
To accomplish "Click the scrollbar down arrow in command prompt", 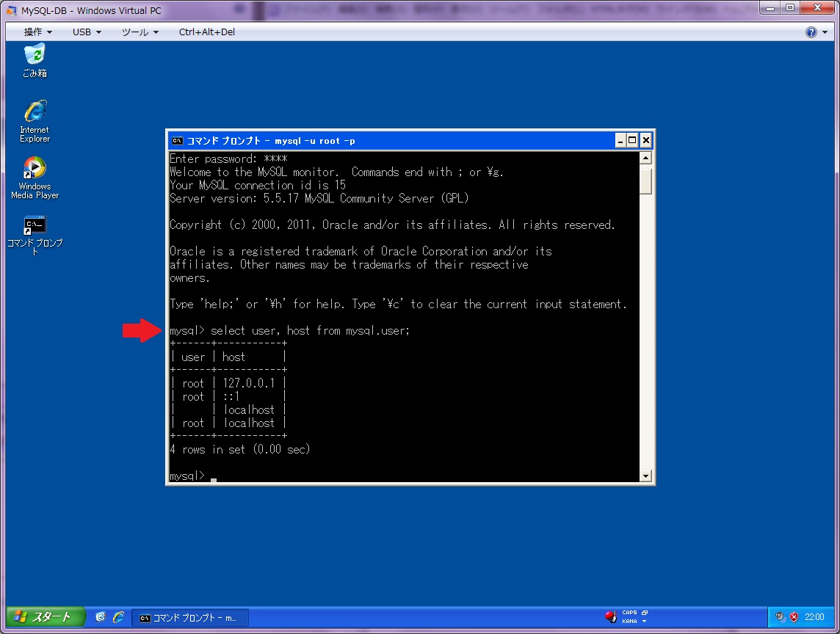I will [x=645, y=475].
